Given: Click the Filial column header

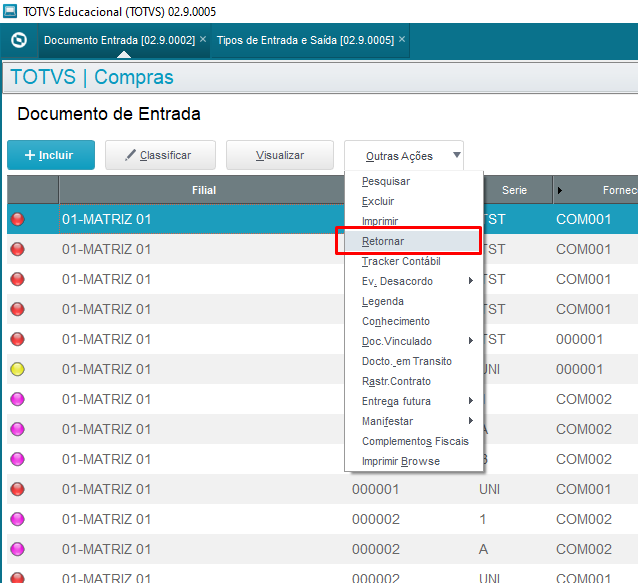Looking at the screenshot, I should (x=203, y=190).
